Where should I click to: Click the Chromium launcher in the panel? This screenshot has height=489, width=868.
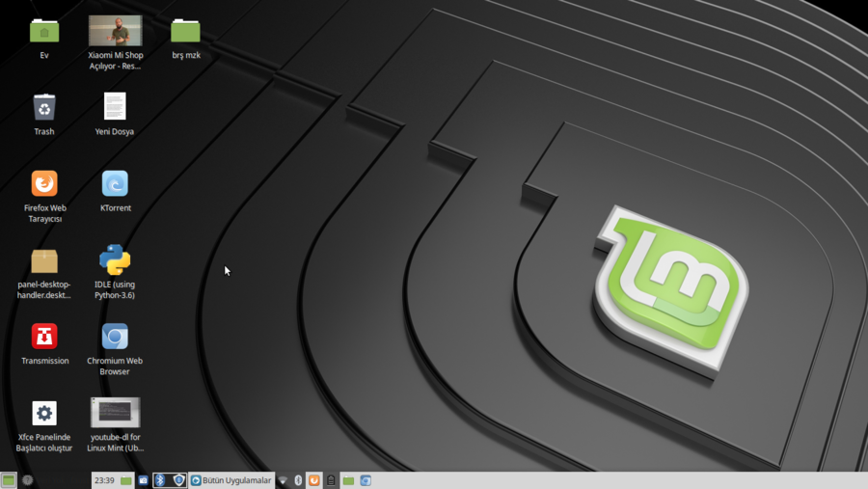pyautogui.click(x=366, y=480)
